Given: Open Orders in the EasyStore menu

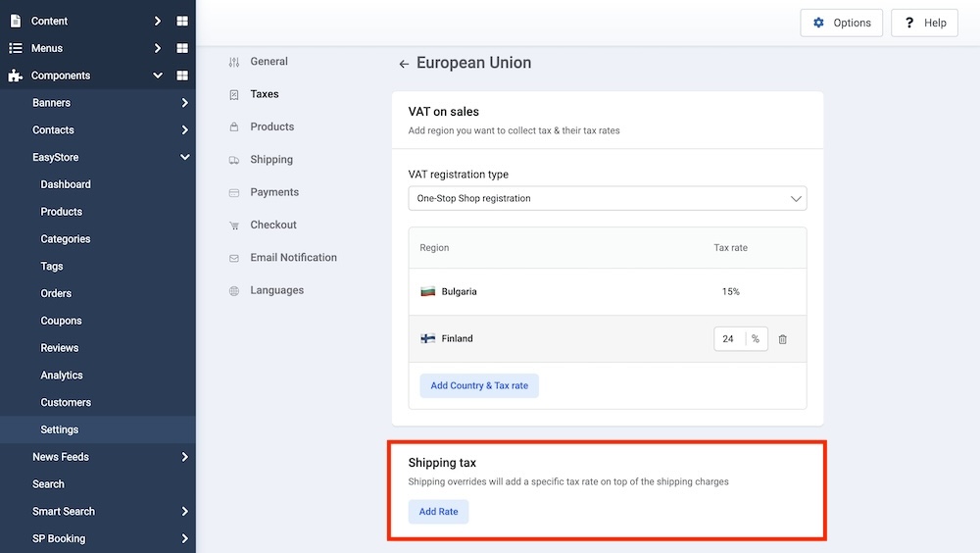Looking at the screenshot, I should point(56,293).
